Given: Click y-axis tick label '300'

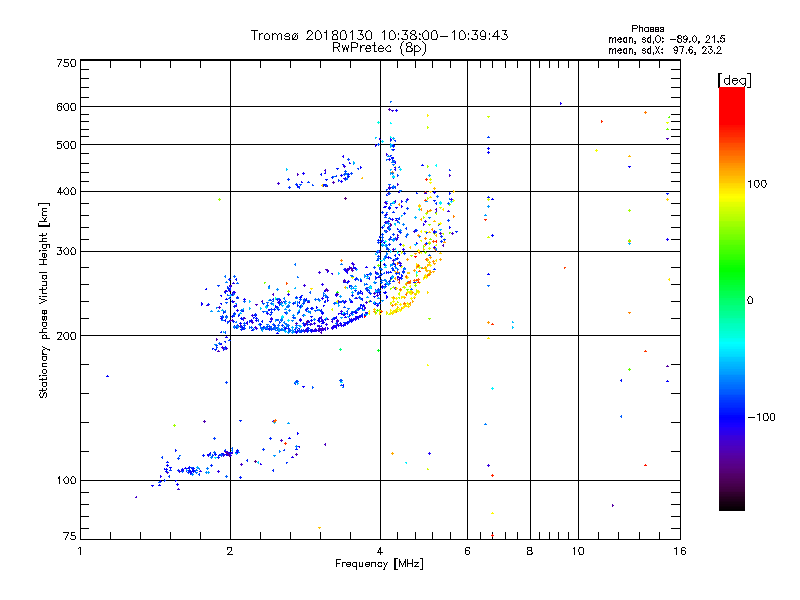Looking at the screenshot, I should (x=66, y=251).
